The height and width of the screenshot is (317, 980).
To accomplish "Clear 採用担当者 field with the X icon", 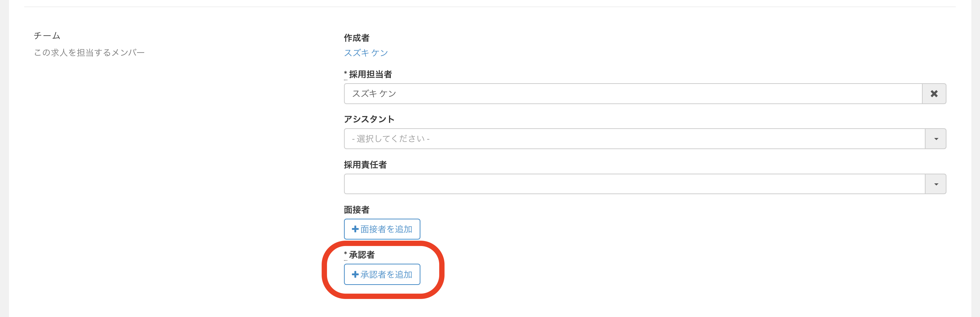I will click(934, 94).
